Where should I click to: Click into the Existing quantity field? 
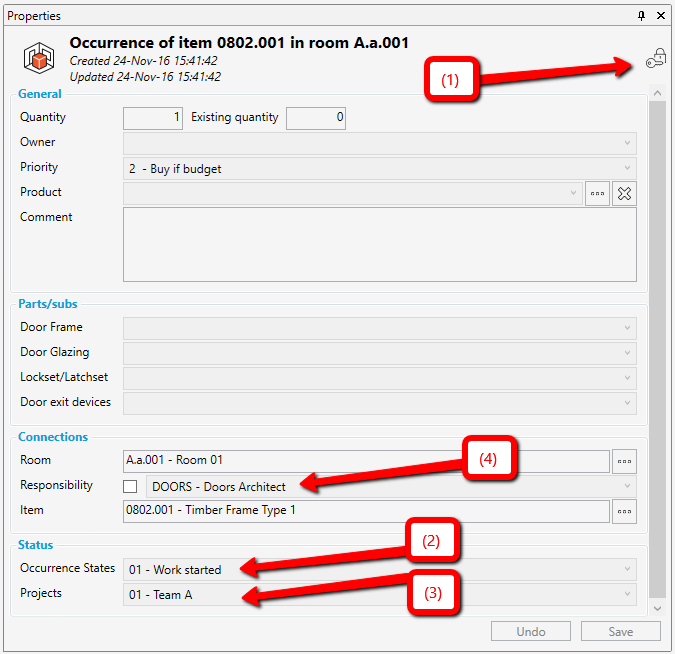[316, 118]
